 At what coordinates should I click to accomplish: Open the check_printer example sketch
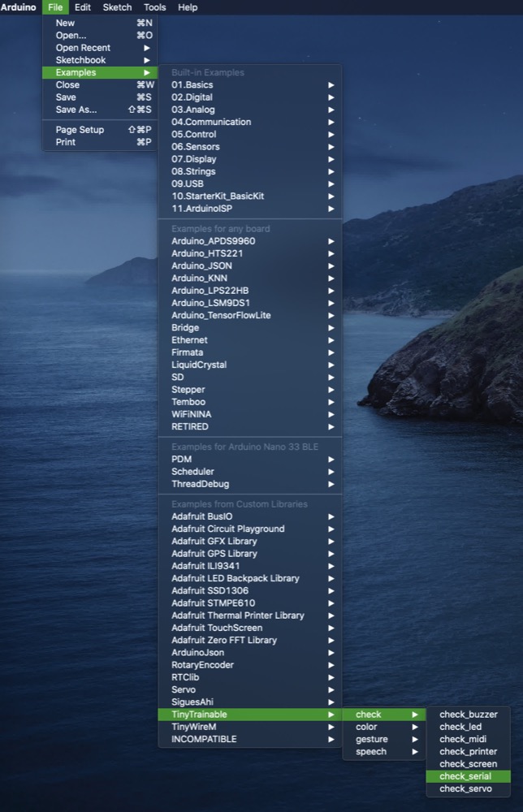click(468, 752)
